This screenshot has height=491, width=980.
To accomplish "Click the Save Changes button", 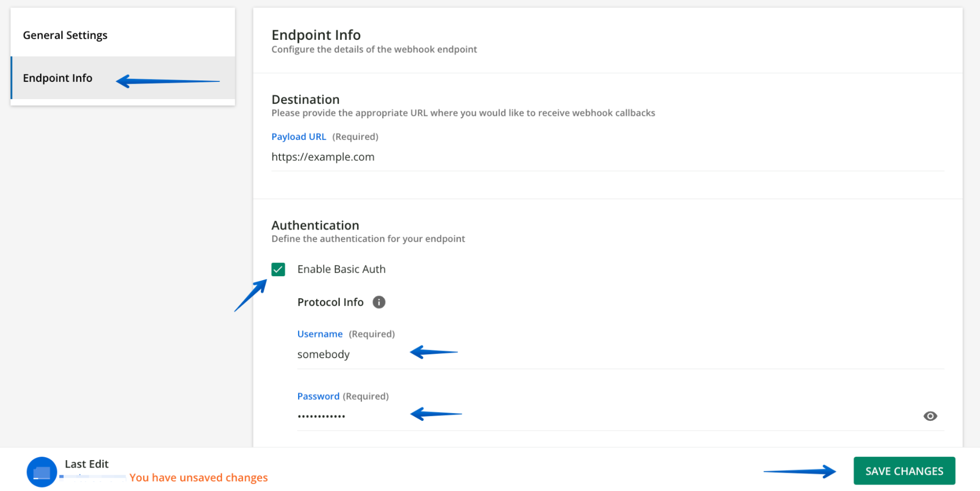I will 904,470.
